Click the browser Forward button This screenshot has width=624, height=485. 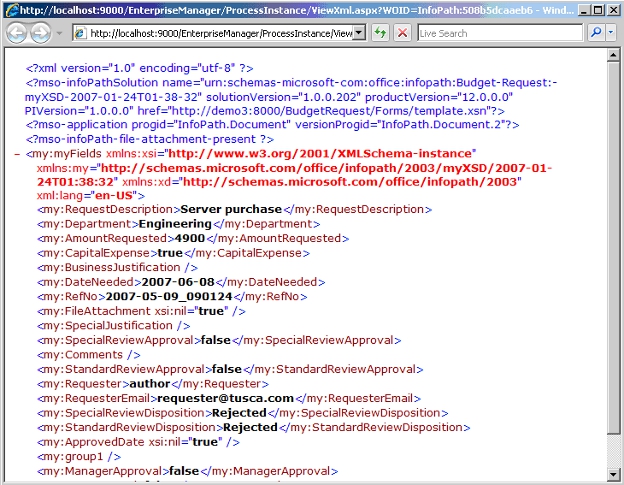point(41,33)
